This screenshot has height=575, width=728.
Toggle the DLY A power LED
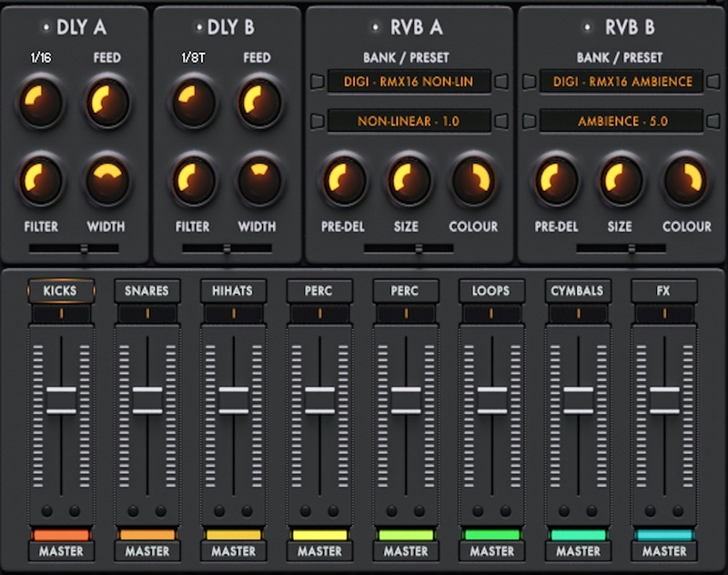coord(45,27)
